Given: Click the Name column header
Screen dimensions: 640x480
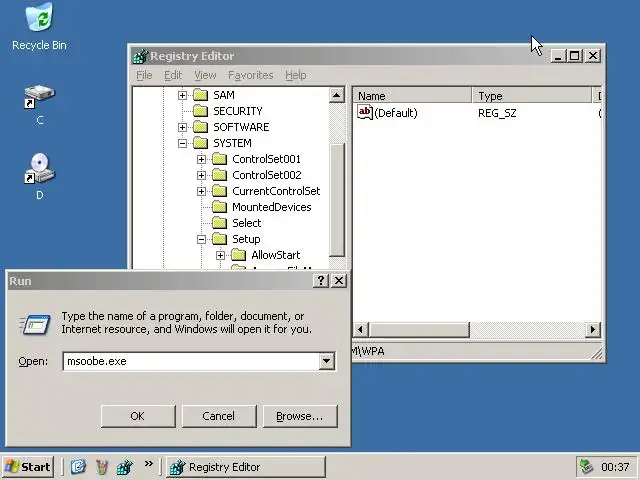Looking at the screenshot, I should coord(412,96).
